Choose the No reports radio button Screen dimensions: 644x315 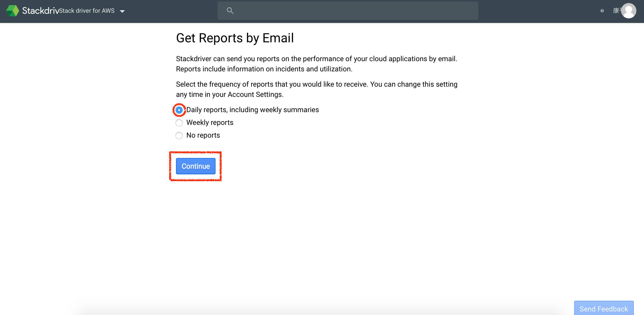pos(179,136)
